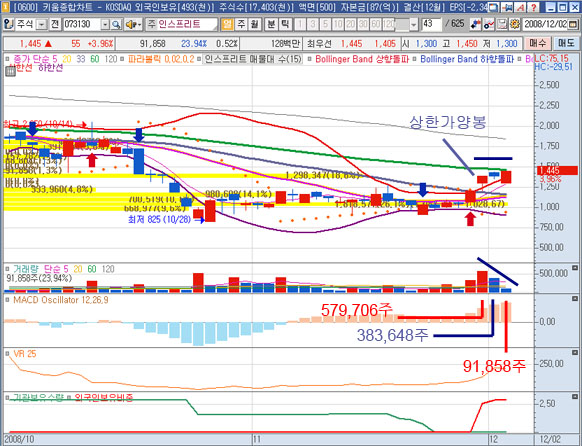Open help question mark icon
Image resolution: width=582 pixels, height=446 pixels.
(x=533, y=7)
